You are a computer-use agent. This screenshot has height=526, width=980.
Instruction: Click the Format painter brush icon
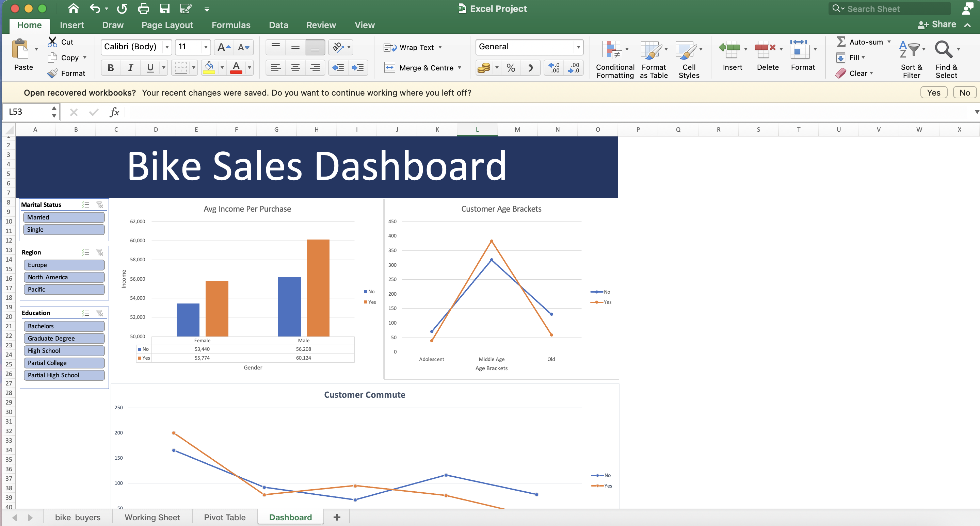52,73
